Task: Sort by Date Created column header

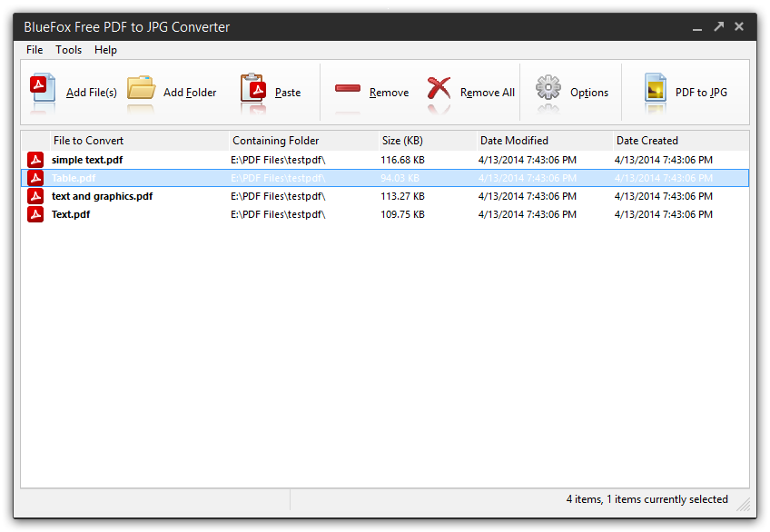Action: pos(681,141)
